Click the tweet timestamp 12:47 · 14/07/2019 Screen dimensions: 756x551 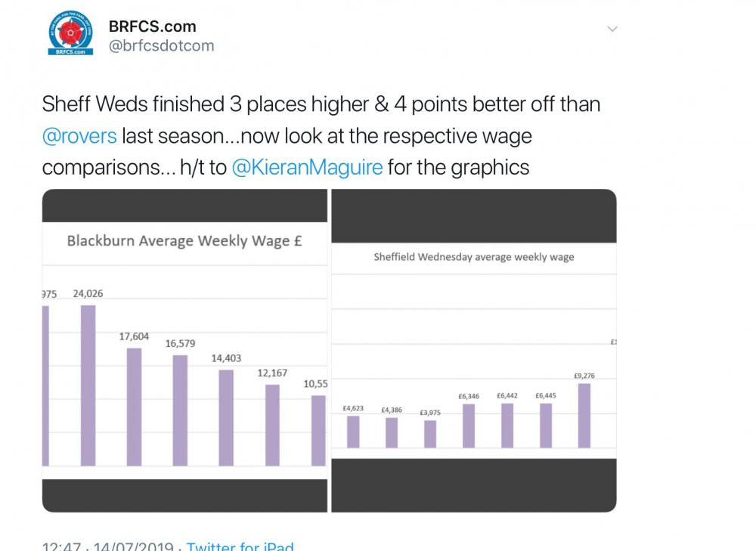pyautogui.click(x=107, y=546)
